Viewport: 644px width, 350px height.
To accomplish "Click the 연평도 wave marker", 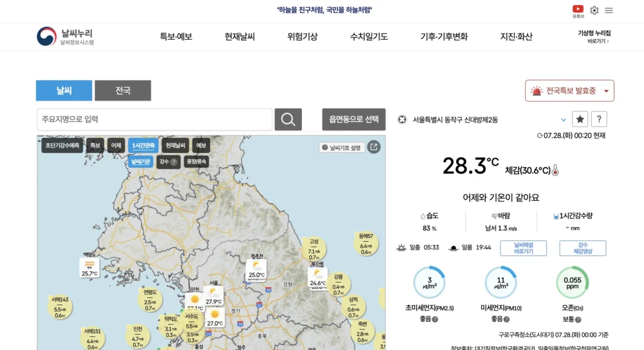I will [x=150, y=300].
